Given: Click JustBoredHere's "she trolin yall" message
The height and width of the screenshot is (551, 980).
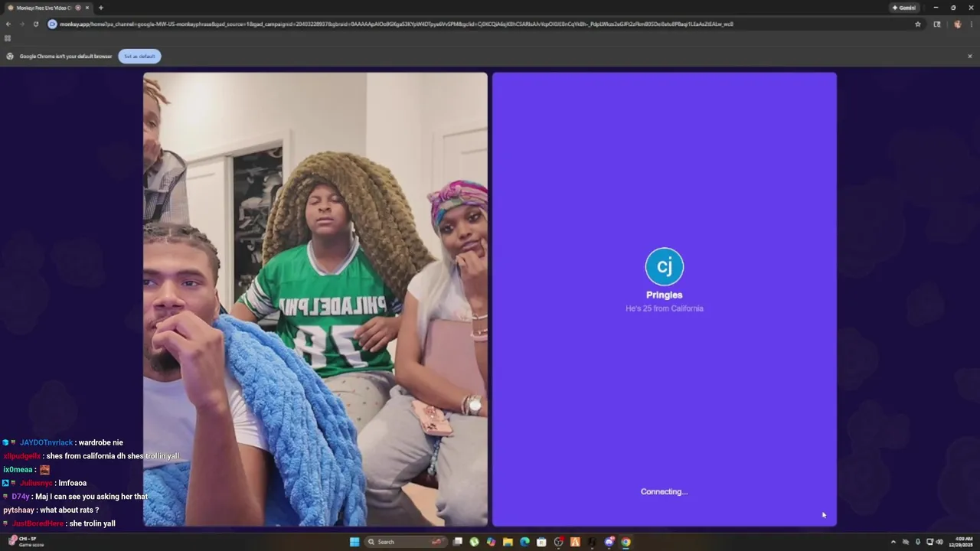Looking at the screenshot, I should (60, 523).
